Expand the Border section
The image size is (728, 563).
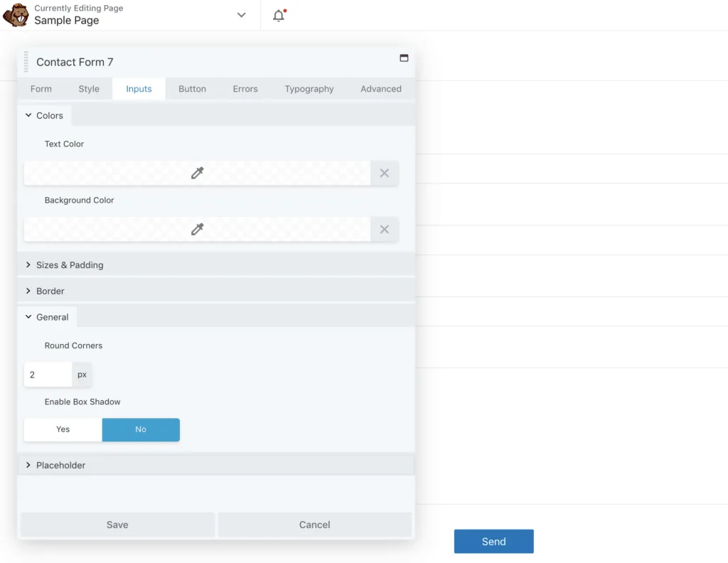click(216, 291)
